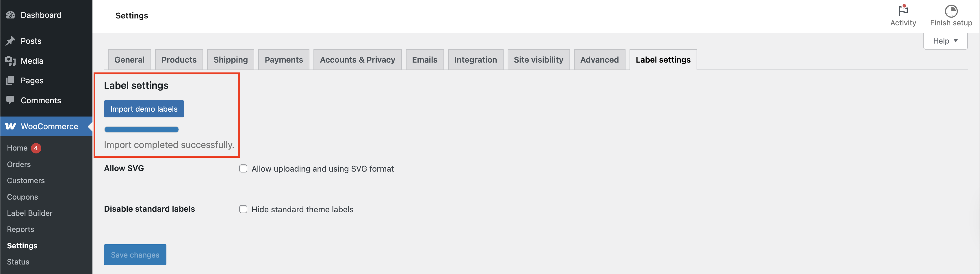Click the WooCommerce logo icon
980x274 pixels.
click(11, 126)
